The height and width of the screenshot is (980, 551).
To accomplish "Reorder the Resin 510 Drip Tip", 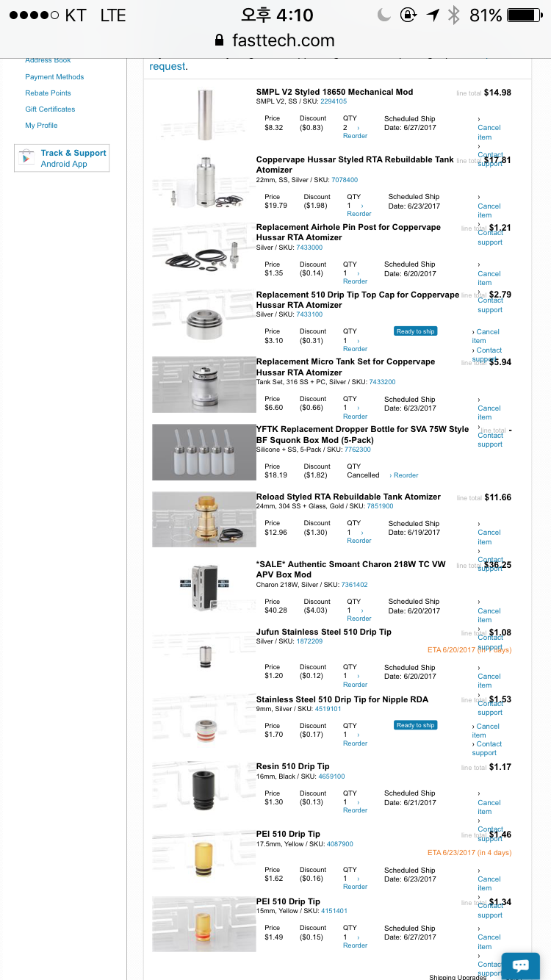I will point(355,810).
